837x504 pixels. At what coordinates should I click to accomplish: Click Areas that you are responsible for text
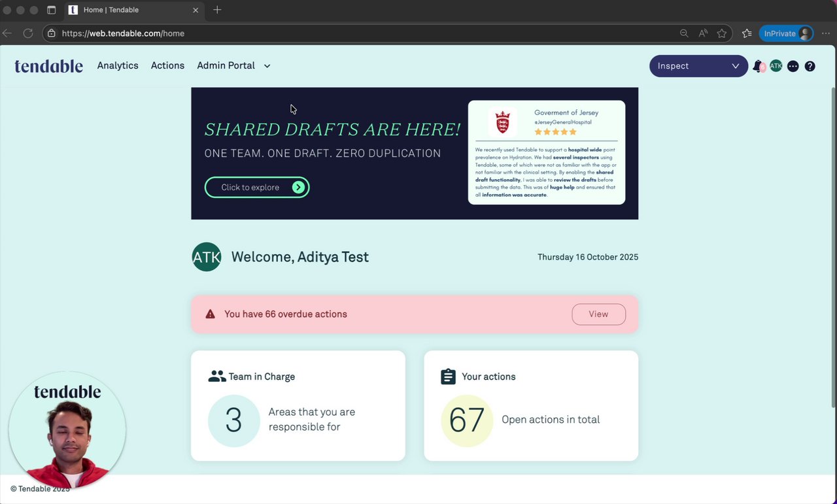point(312,420)
